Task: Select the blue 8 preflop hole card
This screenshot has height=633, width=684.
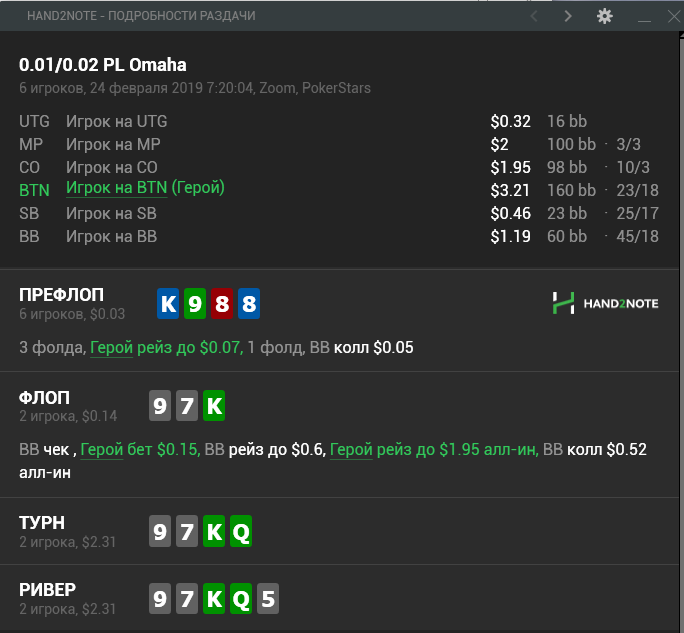Action: [249, 304]
